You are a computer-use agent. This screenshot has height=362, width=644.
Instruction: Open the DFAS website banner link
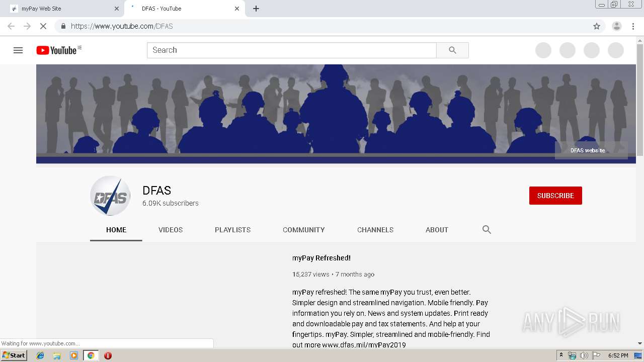588,150
